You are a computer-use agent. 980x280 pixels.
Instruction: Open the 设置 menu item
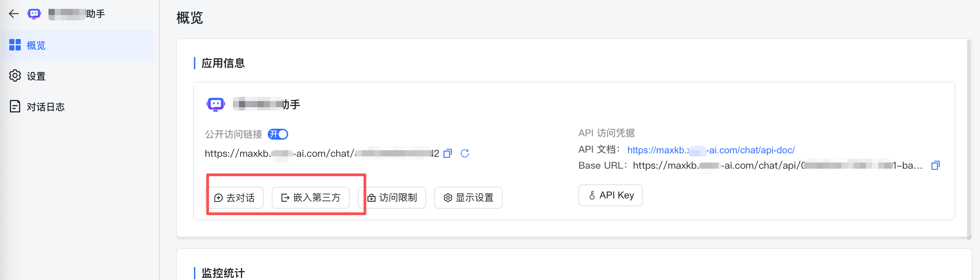click(77, 76)
